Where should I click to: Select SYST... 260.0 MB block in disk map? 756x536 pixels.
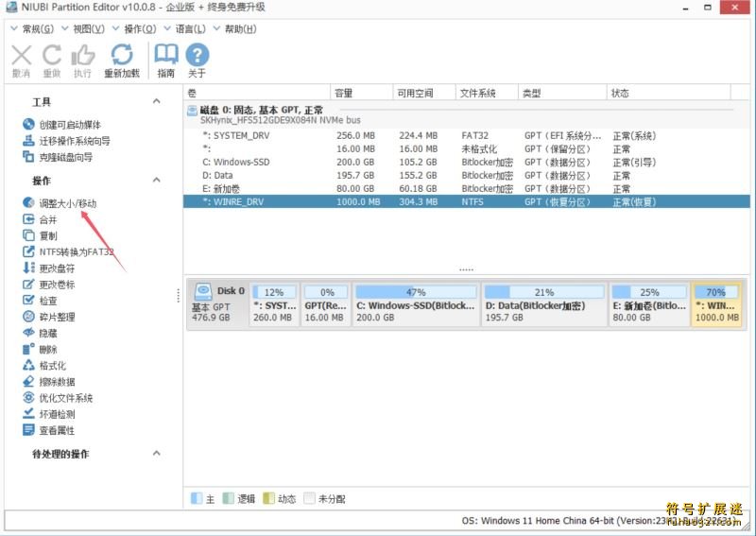click(275, 304)
